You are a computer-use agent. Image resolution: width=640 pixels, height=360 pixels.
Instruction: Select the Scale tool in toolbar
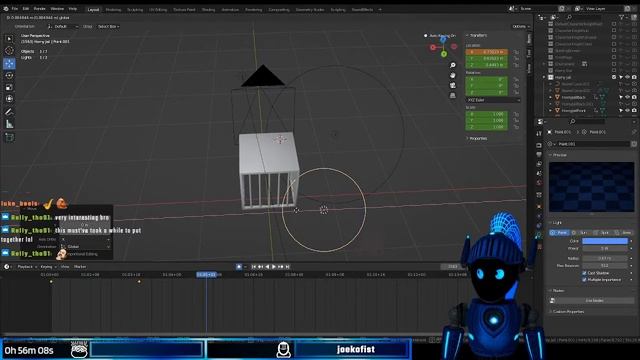coord(9,87)
